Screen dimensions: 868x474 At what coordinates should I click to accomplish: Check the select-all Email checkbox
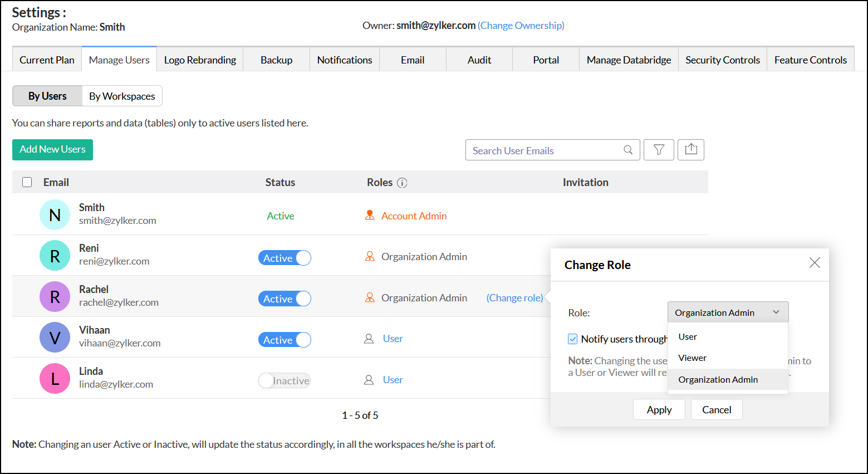pyautogui.click(x=27, y=182)
